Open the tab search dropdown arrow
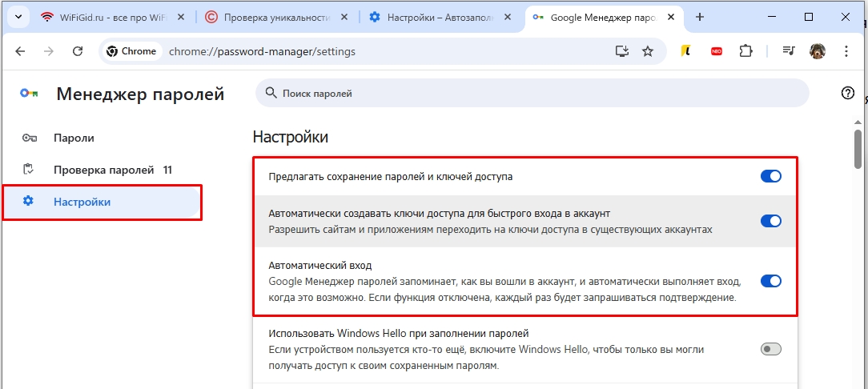This screenshot has height=389, width=868. (18, 17)
